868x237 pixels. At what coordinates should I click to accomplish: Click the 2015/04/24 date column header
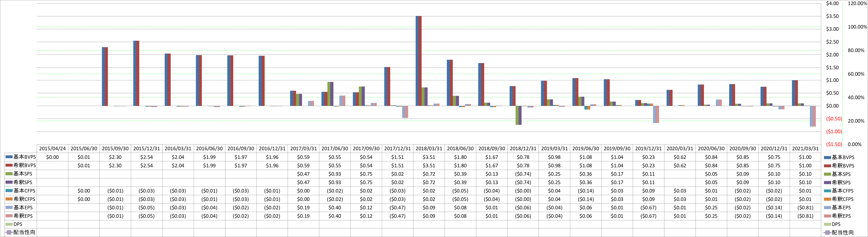pos(52,148)
